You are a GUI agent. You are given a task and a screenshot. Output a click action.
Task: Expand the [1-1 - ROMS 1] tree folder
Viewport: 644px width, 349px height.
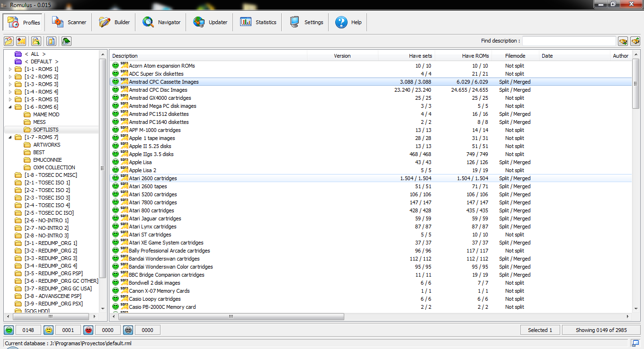pyautogui.click(x=10, y=69)
